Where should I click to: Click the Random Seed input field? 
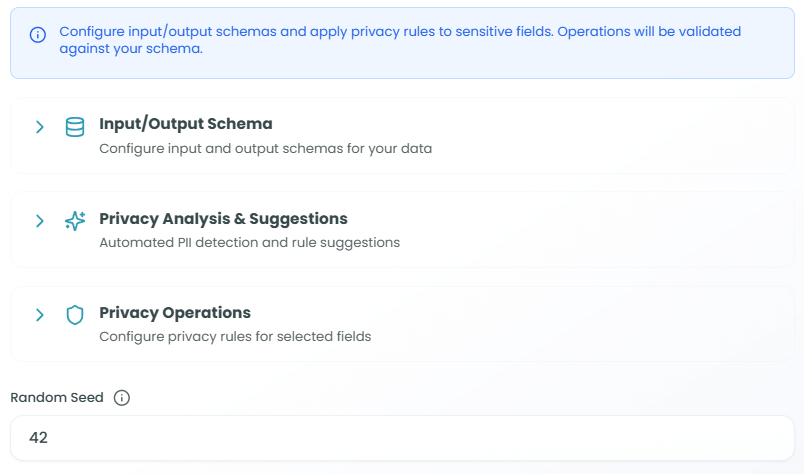400,438
